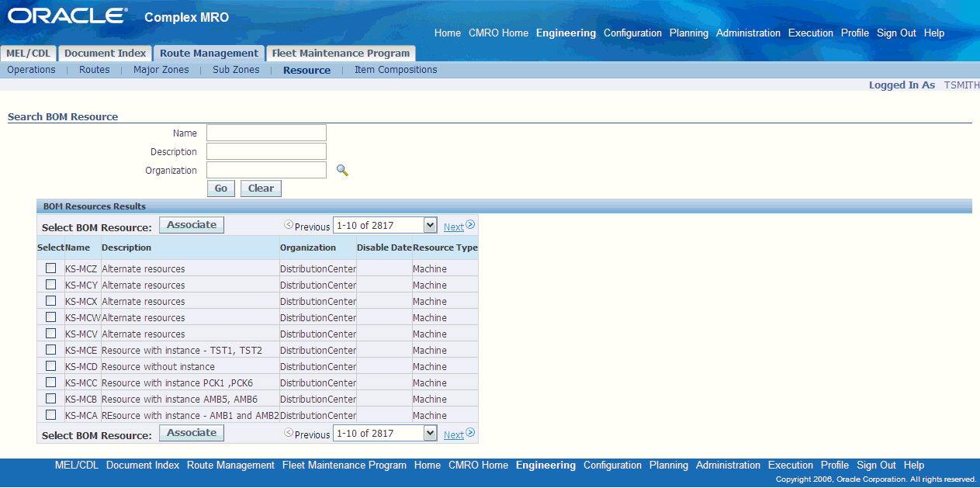Click the top Associate button

click(x=192, y=225)
